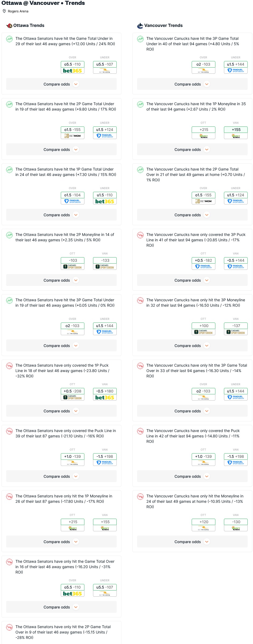Click red downtrend icon beside Vancouver 3P Puck Line trend

coord(140,235)
